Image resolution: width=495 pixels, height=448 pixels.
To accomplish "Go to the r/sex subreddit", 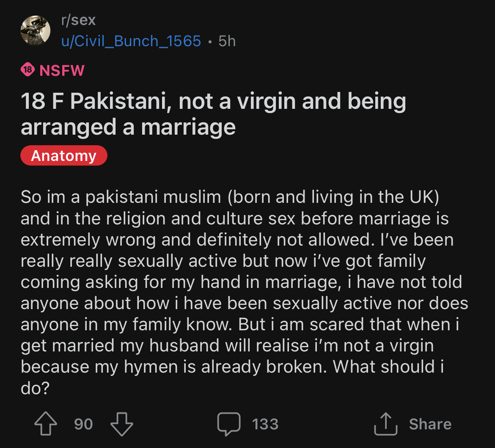I will pyautogui.click(x=79, y=20).
